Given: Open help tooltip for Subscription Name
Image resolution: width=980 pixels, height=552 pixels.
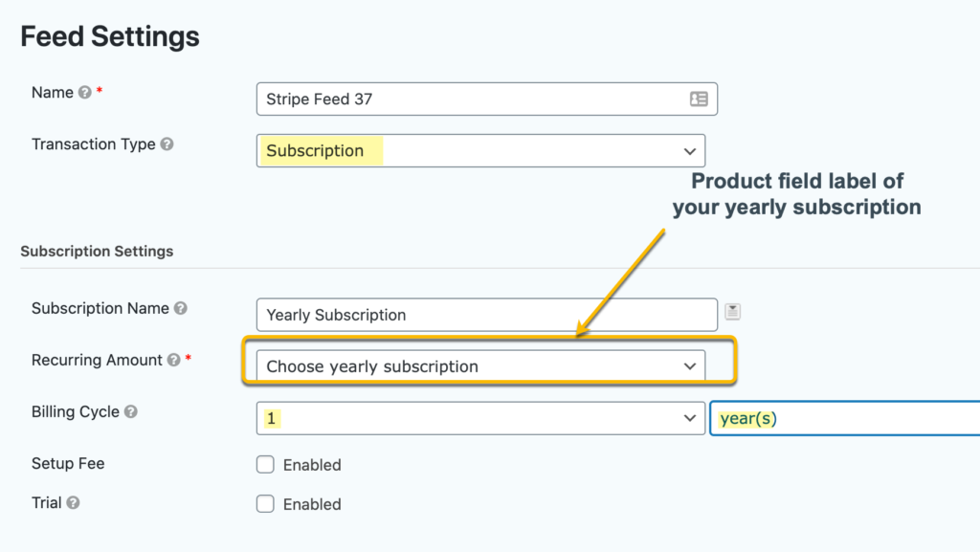Looking at the screenshot, I should 181,308.
